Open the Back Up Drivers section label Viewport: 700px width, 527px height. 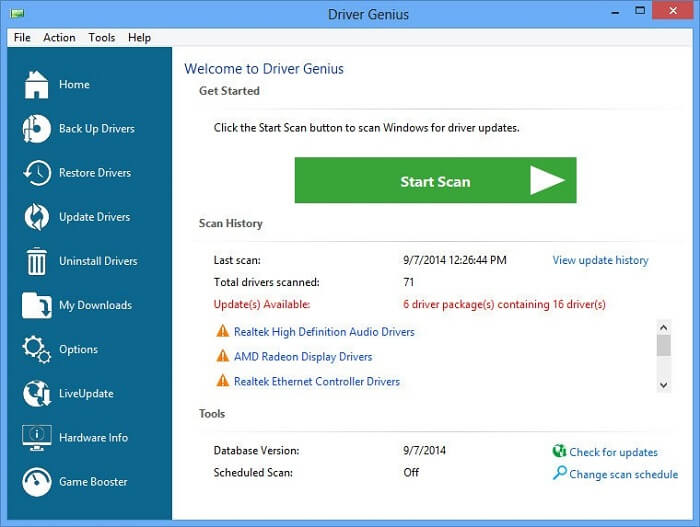[x=97, y=129]
